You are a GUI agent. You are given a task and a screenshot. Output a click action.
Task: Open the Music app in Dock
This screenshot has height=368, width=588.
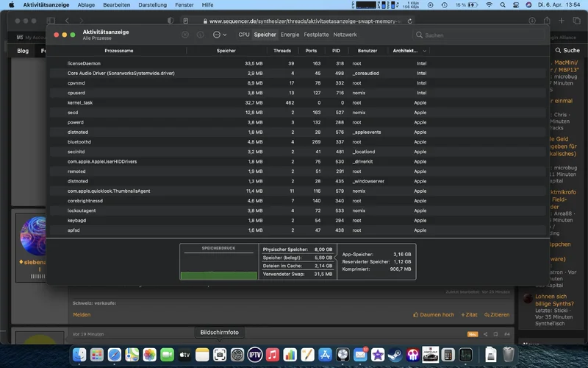(x=273, y=355)
